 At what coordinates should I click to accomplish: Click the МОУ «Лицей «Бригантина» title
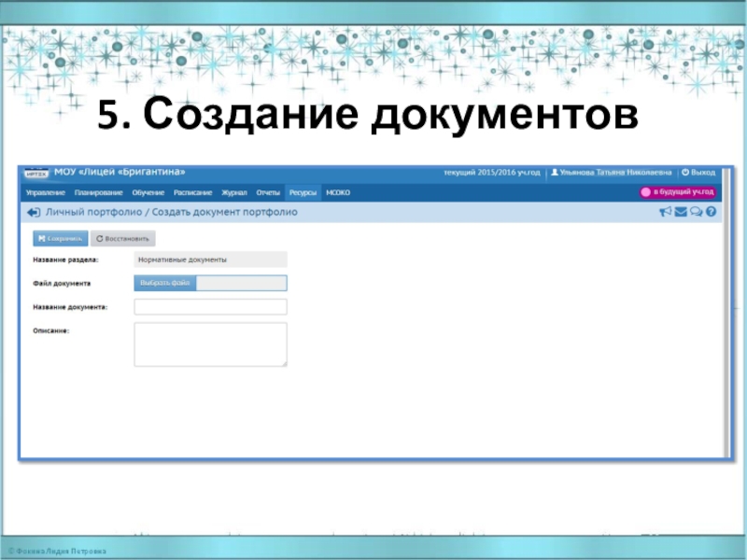pos(120,172)
